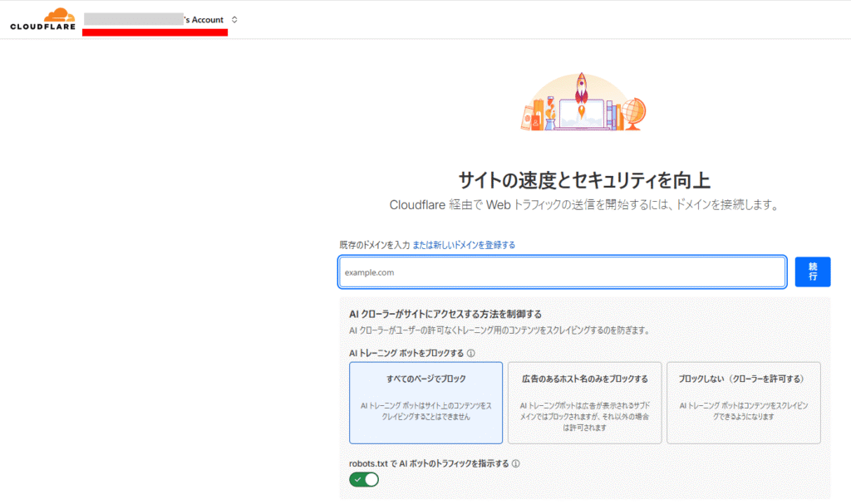Disable the robots.txt AI bot traffic toggle
Viewport: 851px width, 504px height.
point(364,480)
